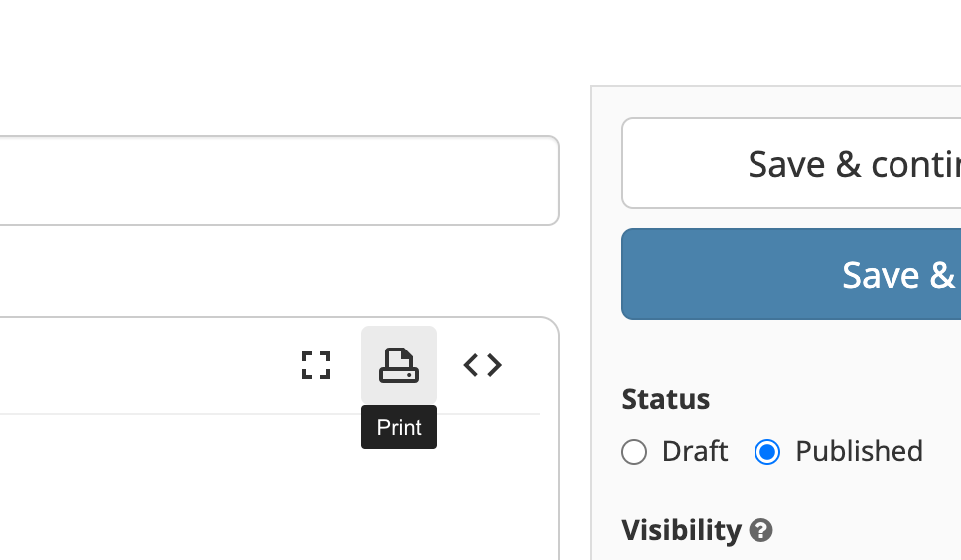Click the "Published" label text
Screen dimensions: 961x560
tap(860, 452)
